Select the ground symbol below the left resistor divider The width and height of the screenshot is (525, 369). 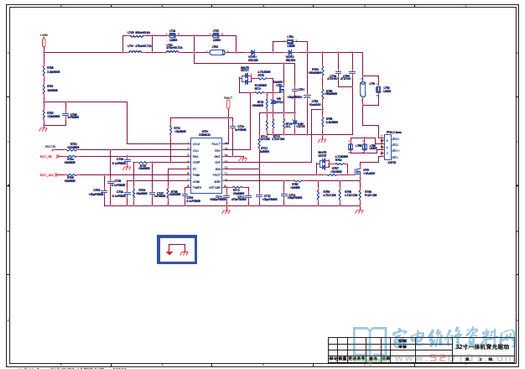coord(43,129)
